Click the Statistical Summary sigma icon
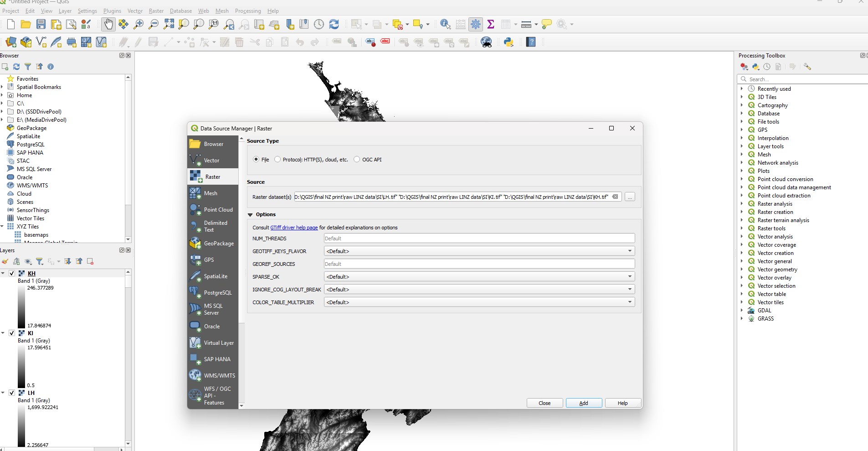 [491, 24]
